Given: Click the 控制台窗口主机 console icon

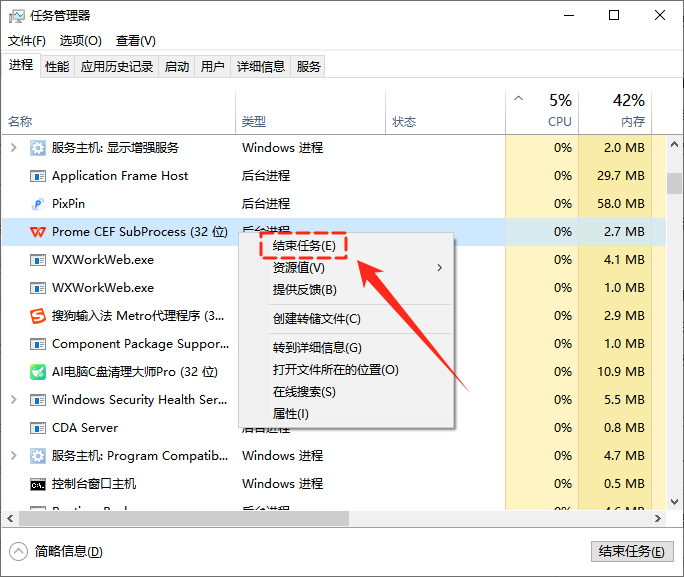Looking at the screenshot, I should [38, 484].
